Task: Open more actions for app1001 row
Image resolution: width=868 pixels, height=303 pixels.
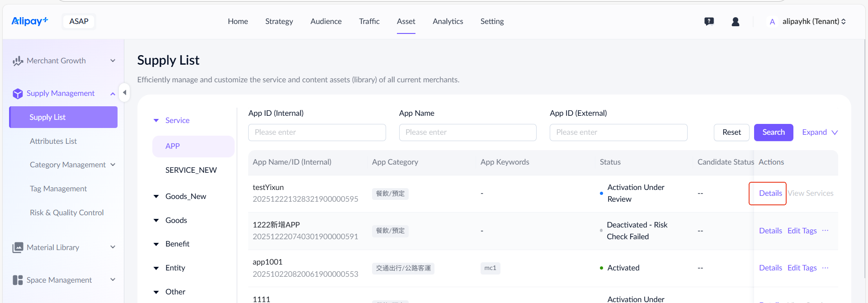Action: point(826,268)
